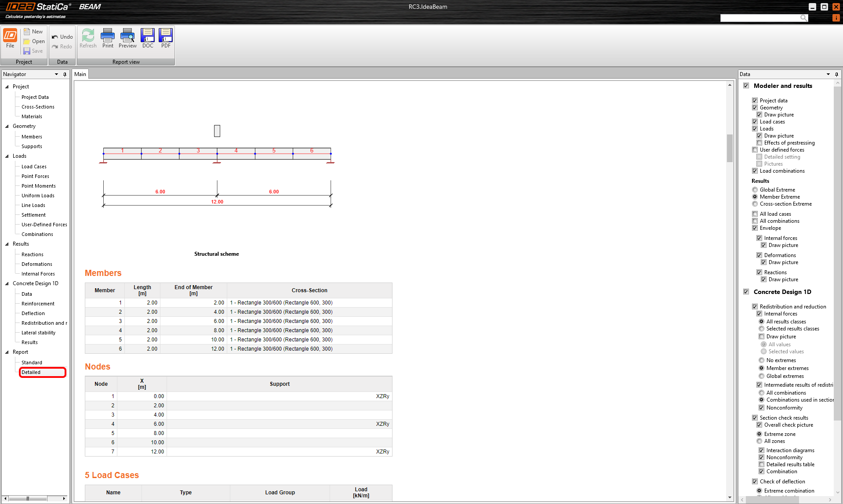Save the current project

(x=33, y=51)
